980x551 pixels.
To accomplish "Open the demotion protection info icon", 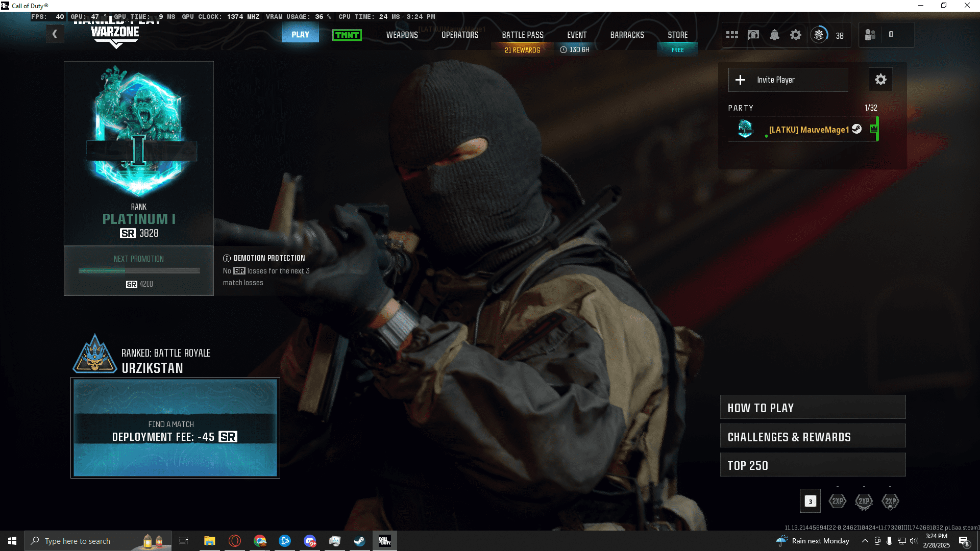I will (227, 258).
